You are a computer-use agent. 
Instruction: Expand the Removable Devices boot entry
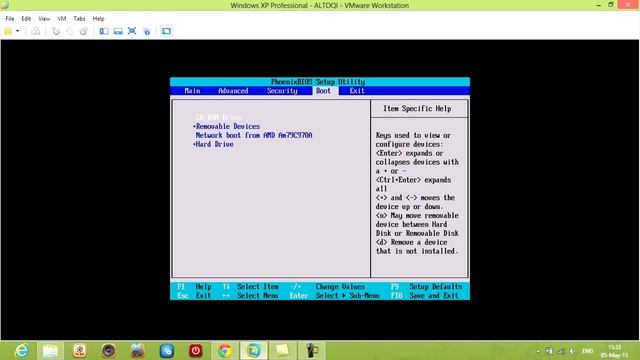[x=227, y=127]
